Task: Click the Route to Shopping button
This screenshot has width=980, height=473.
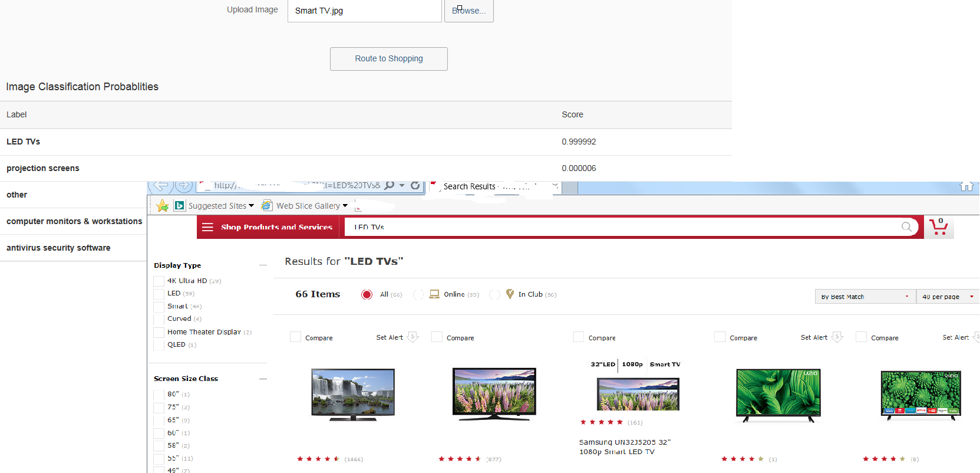Action: point(388,59)
